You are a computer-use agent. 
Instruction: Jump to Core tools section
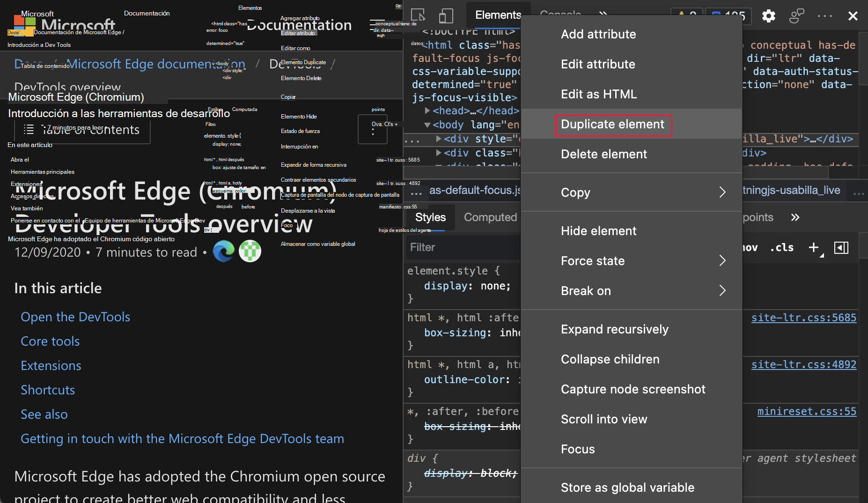click(50, 341)
